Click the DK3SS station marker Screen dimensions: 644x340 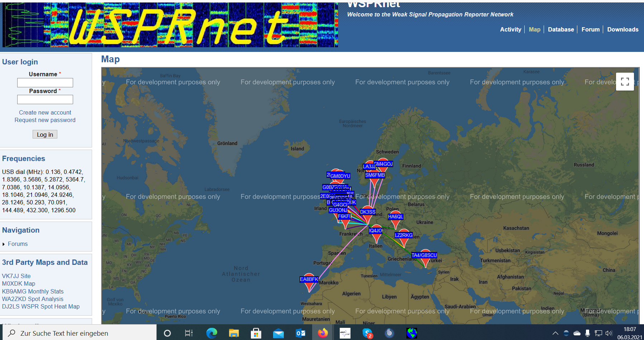(367, 215)
